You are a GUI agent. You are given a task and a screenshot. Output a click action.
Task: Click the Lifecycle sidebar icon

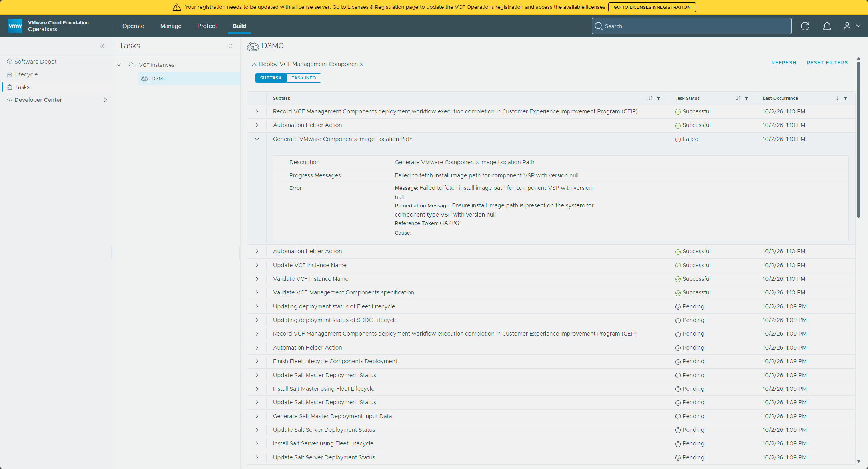pyautogui.click(x=10, y=74)
